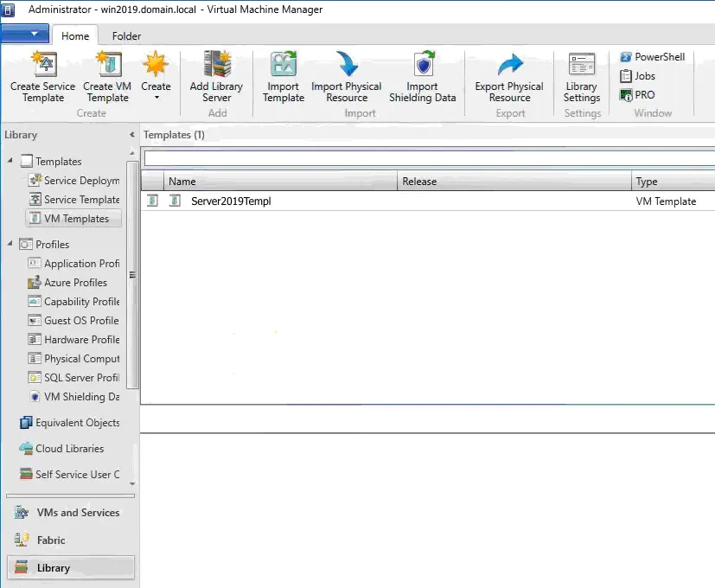Select the Profiles node in the tree

45,244
